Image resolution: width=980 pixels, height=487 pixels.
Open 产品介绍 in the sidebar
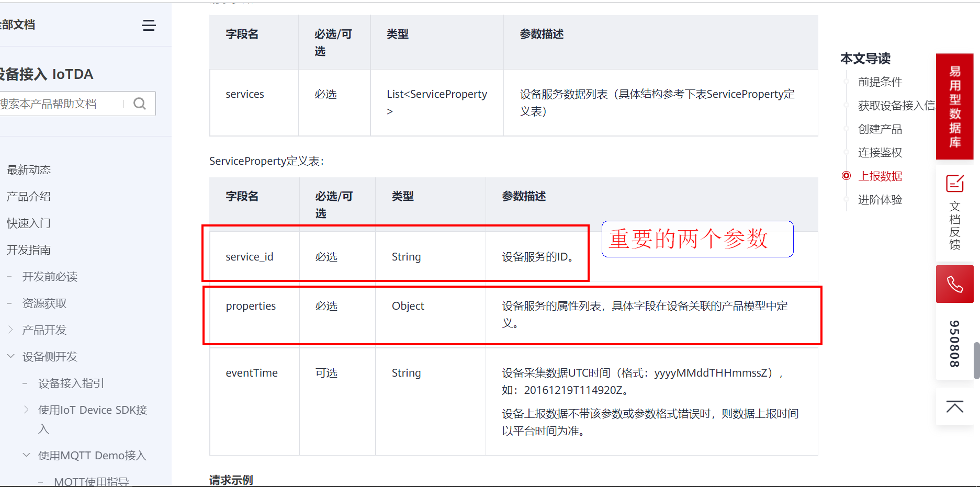click(29, 196)
